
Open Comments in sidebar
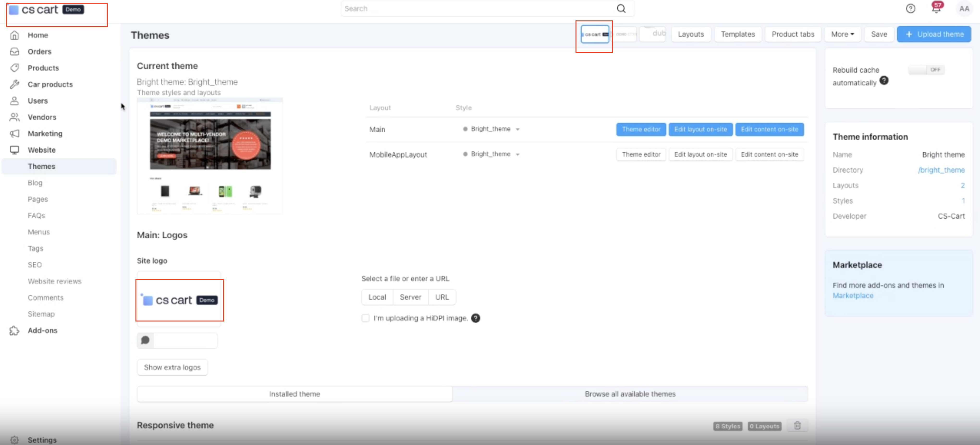(x=45, y=297)
